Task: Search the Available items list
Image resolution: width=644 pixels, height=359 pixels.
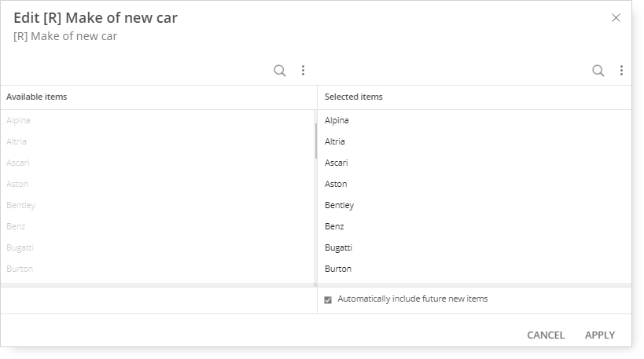Action: point(280,71)
